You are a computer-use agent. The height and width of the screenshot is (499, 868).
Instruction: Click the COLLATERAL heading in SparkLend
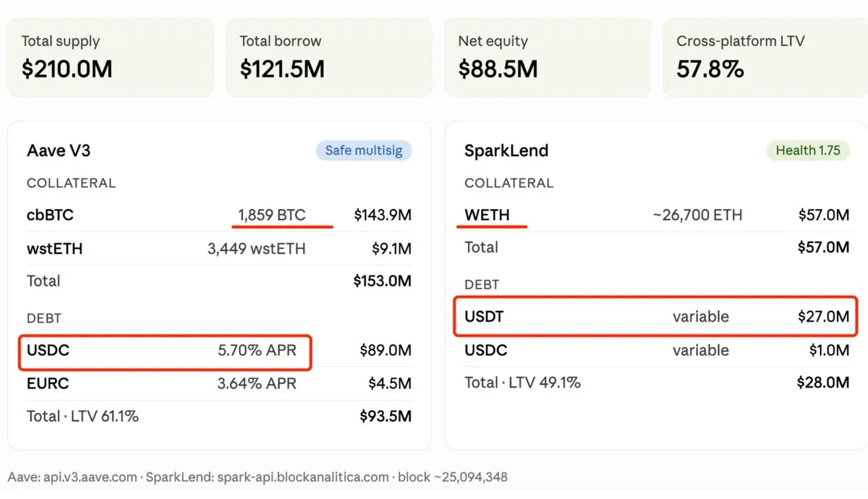(x=509, y=183)
